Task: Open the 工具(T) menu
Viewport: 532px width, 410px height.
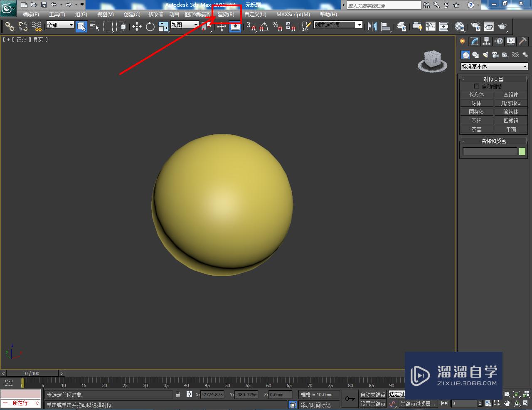Action: pyautogui.click(x=57, y=14)
